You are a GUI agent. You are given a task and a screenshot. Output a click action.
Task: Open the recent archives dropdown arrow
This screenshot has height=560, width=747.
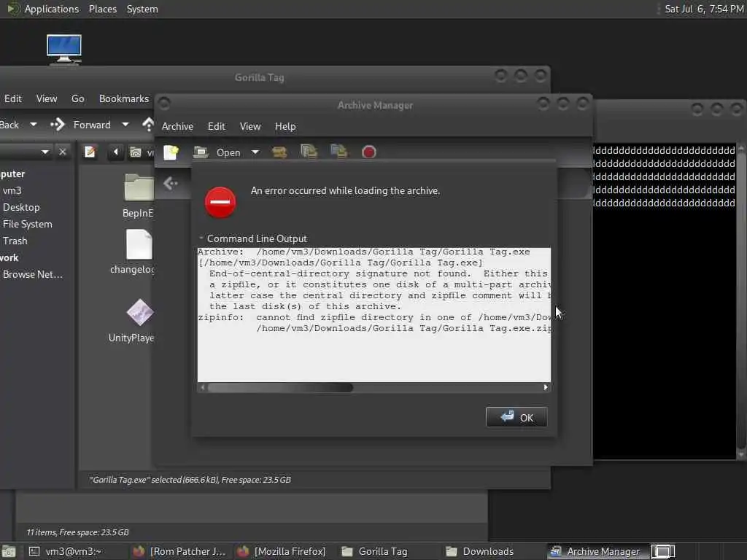[x=255, y=152]
